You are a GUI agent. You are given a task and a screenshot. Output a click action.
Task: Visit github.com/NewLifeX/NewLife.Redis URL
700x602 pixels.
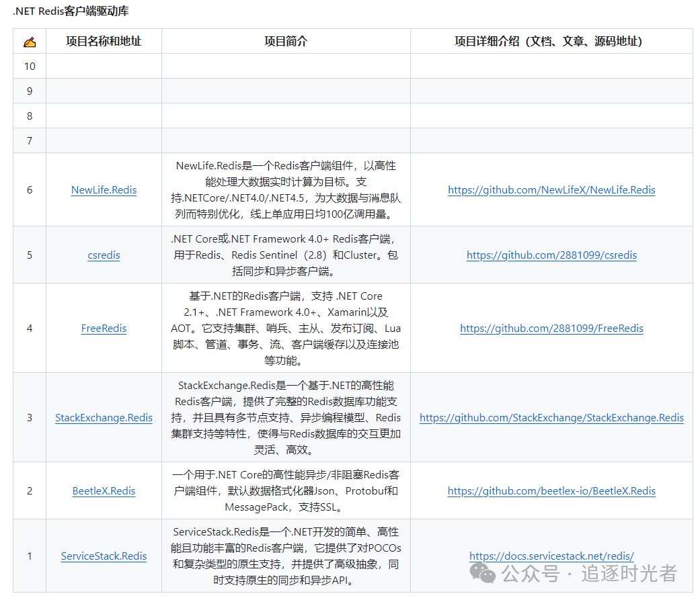(552, 190)
